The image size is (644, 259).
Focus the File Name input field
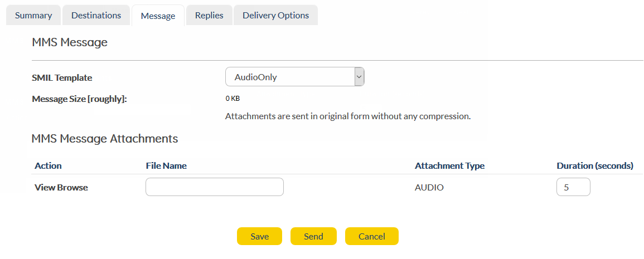215,187
